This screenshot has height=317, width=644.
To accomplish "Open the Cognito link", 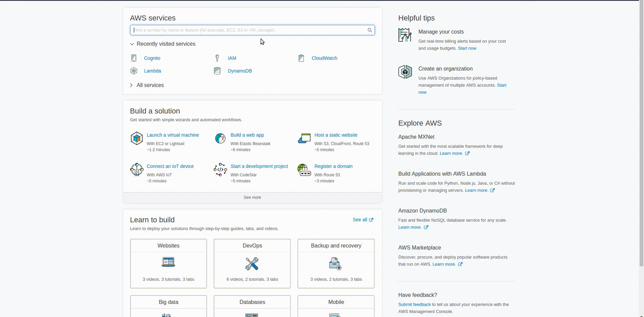I will (152, 58).
